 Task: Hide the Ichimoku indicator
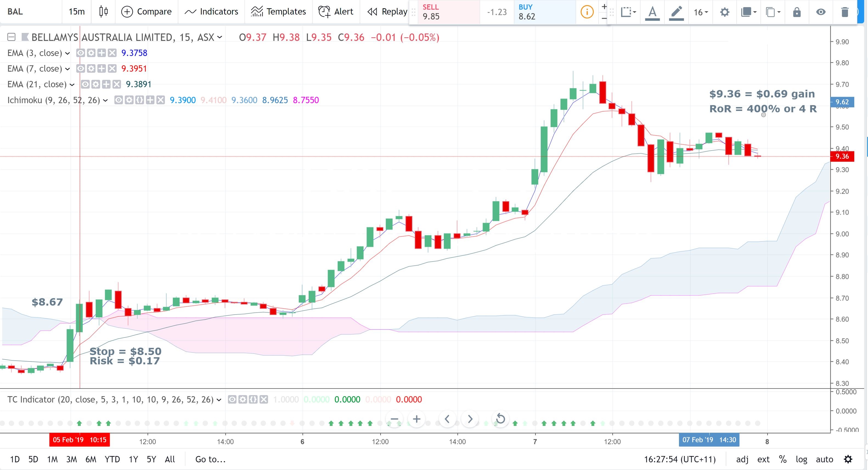pos(118,100)
